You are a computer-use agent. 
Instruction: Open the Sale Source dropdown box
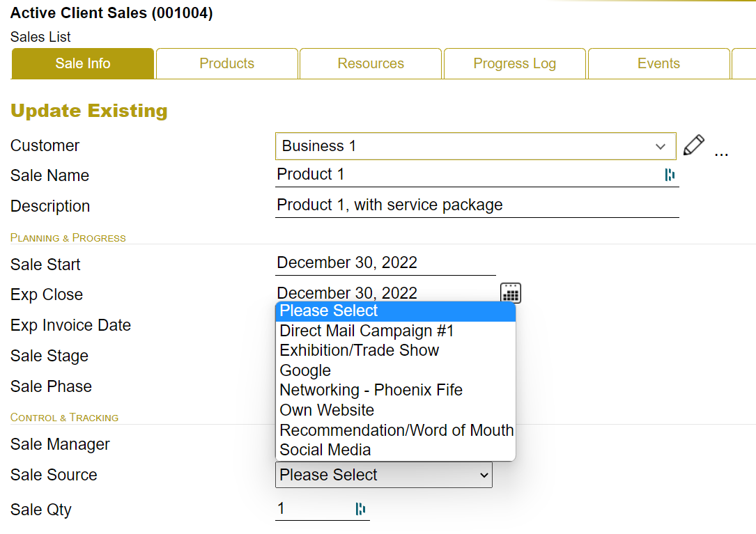point(383,475)
